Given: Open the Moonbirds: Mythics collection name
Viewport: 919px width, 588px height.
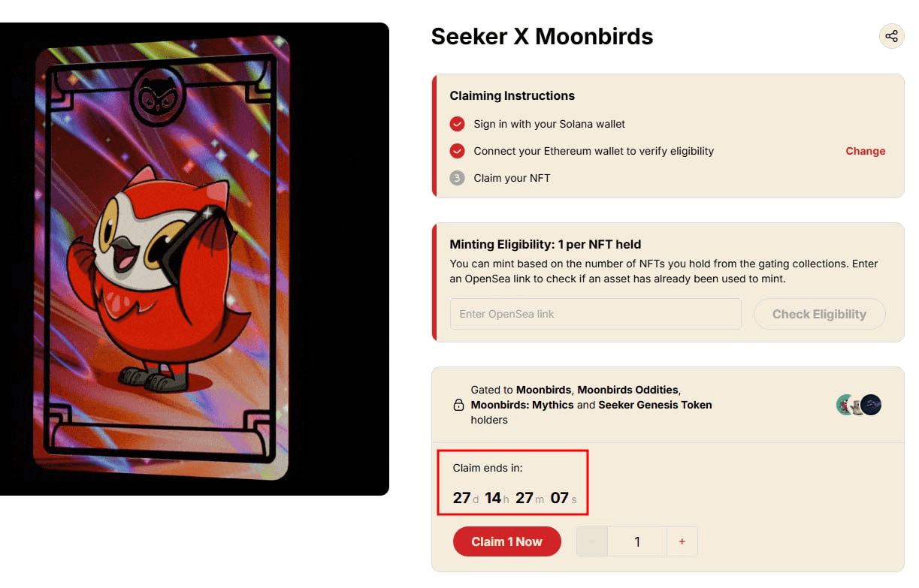Looking at the screenshot, I should pos(522,405).
